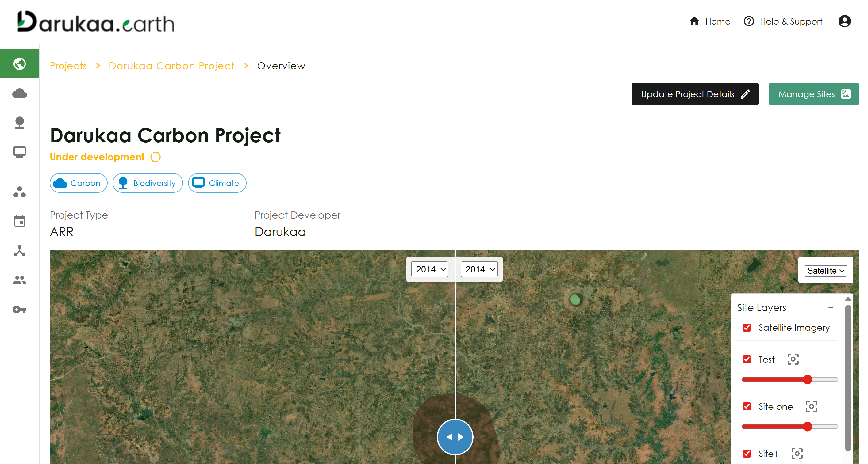Adjust the Test layer opacity slider
Viewport: 868px width, 464px height.
(790, 379)
